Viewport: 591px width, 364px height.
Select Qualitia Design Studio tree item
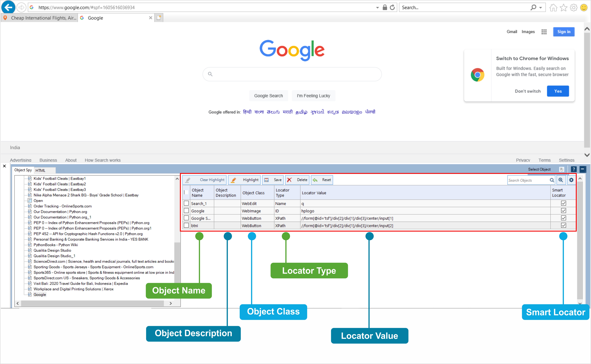[x=52, y=250]
